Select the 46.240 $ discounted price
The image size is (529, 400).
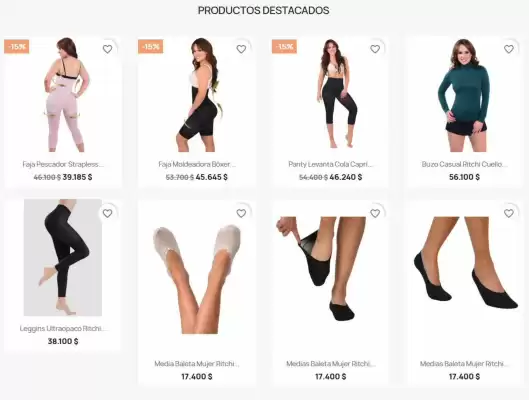(x=346, y=177)
